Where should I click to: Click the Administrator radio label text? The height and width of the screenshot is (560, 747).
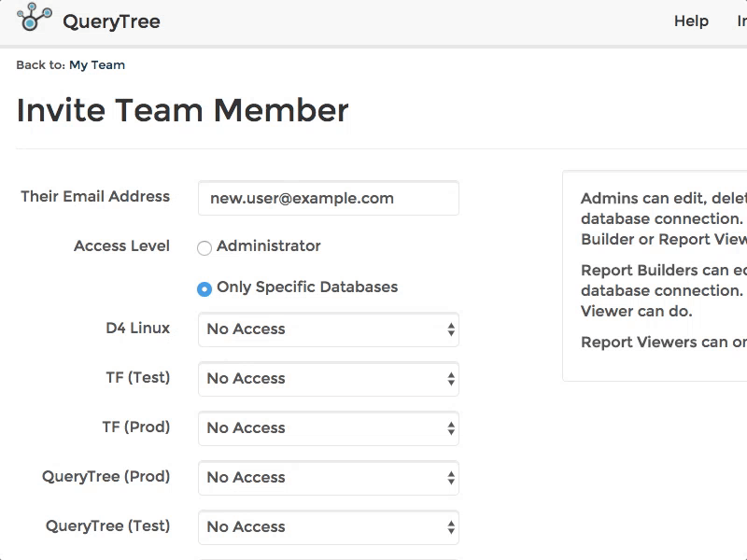pos(269,245)
